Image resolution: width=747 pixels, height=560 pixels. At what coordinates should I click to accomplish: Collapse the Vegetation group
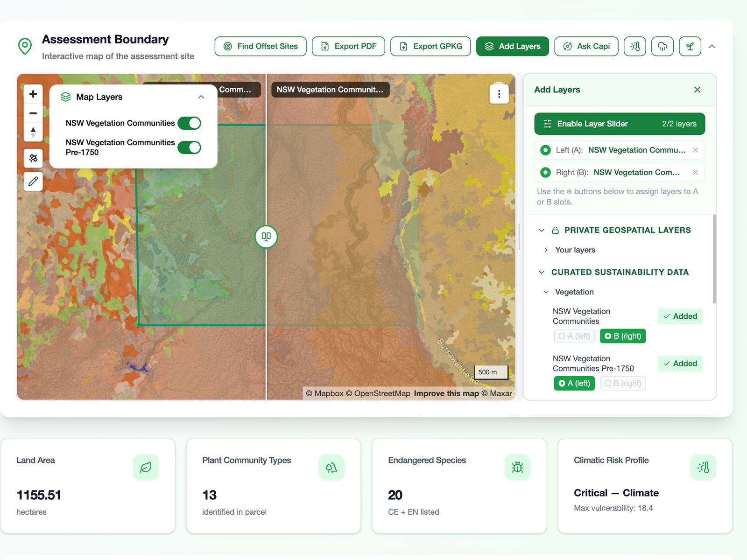click(x=546, y=292)
